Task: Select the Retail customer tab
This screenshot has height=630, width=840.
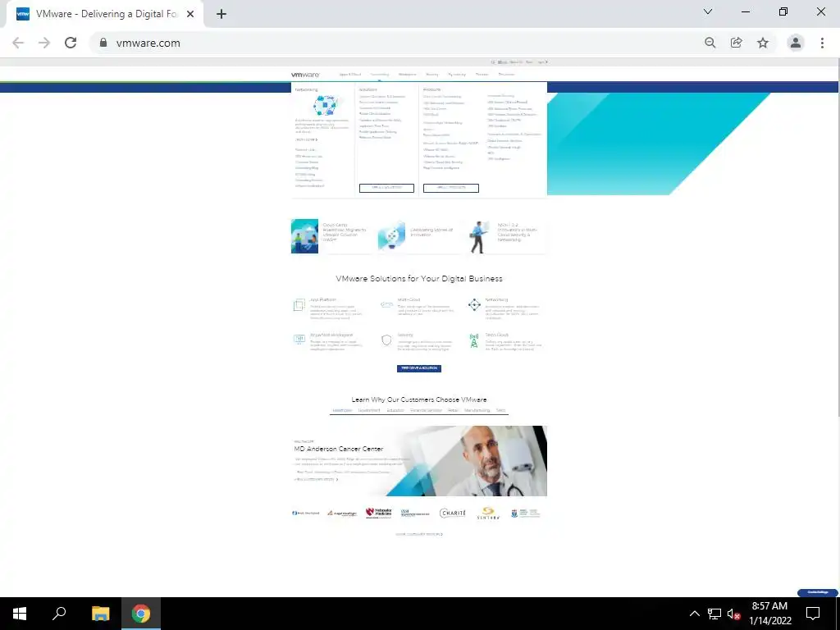Action: tap(453, 410)
